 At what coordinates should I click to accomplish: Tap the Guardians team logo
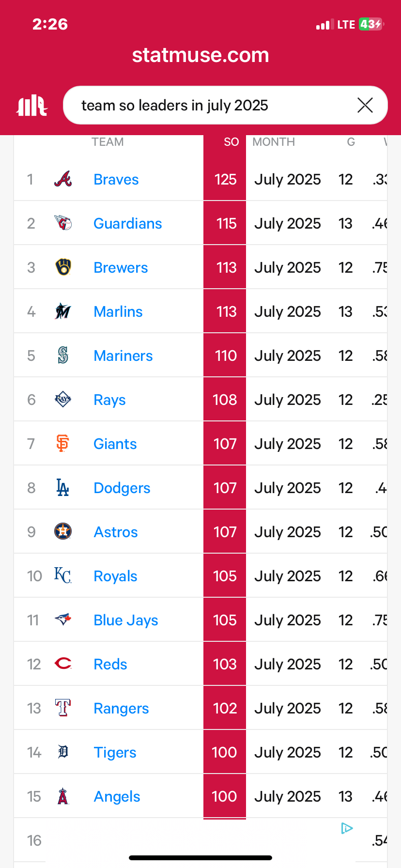63,223
